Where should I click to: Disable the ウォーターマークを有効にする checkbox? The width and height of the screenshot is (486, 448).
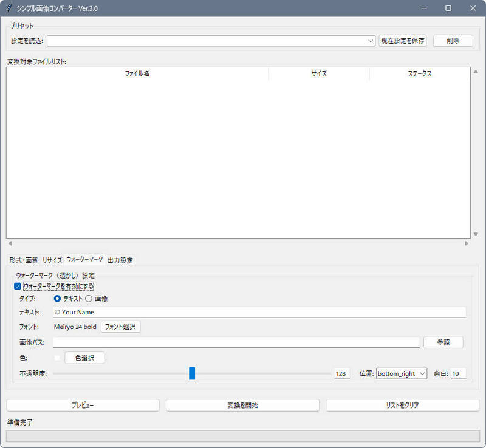pos(18,286)
